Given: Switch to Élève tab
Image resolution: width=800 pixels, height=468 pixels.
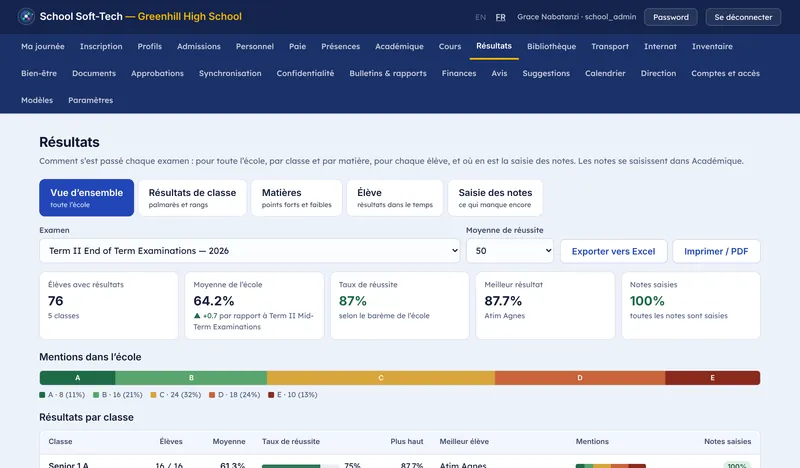Looking at the screenshot, I should [395, 198].
